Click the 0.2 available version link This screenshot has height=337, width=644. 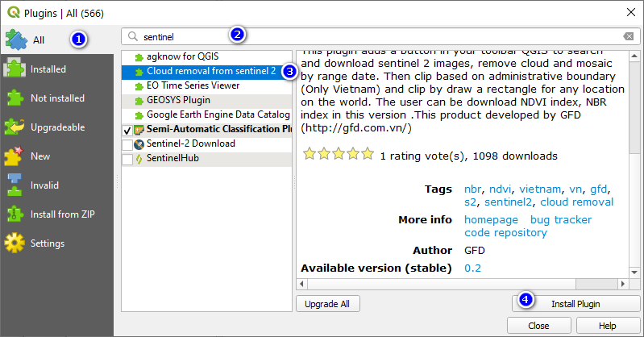click(x=472, y=268)
